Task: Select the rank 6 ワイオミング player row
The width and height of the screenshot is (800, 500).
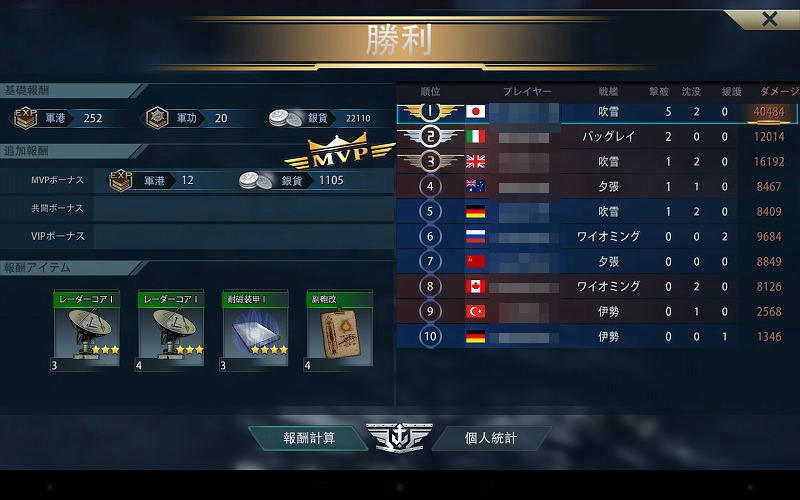Action: [598, 236]
